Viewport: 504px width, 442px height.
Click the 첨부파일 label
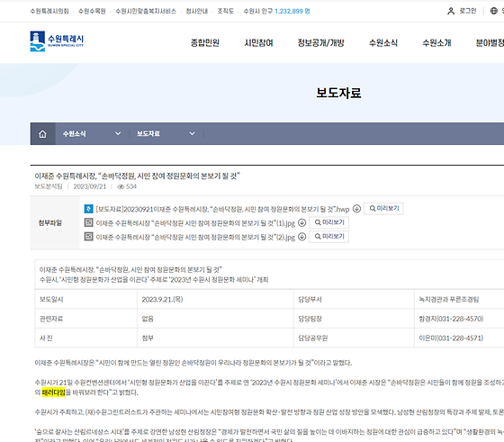tap(49, 222)
